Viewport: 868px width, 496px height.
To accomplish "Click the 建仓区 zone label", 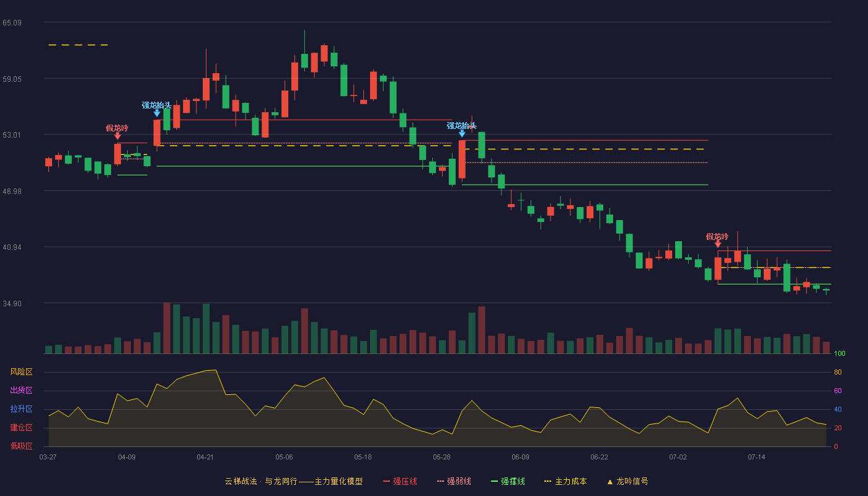I will point(21,428).
